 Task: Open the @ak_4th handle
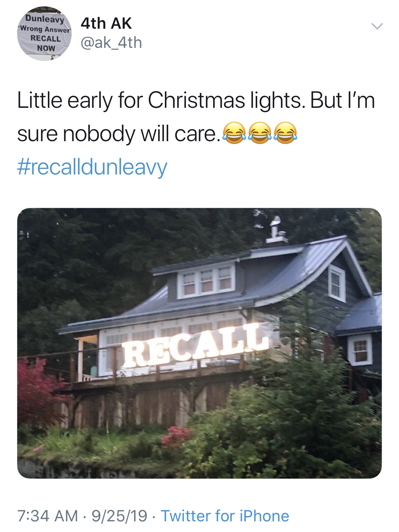111,43
